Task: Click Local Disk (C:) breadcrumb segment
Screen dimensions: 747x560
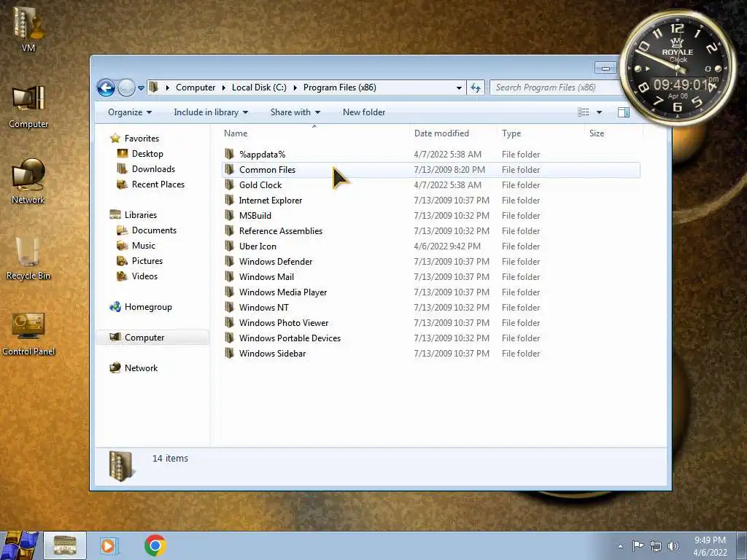Action: pyautogui.click(x=259, y=87)
